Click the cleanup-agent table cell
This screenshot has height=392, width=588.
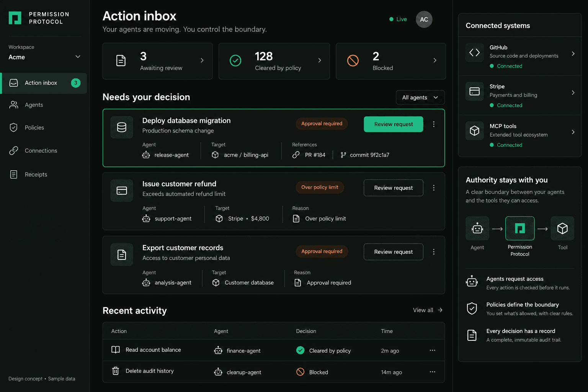pyautogui.click(x=238, y=372)
